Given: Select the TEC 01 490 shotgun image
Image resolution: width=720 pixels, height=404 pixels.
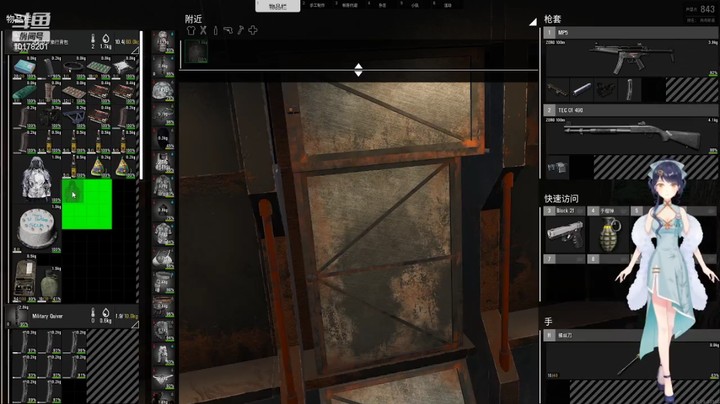Looking at the screenshot, I should pos(631,135).
